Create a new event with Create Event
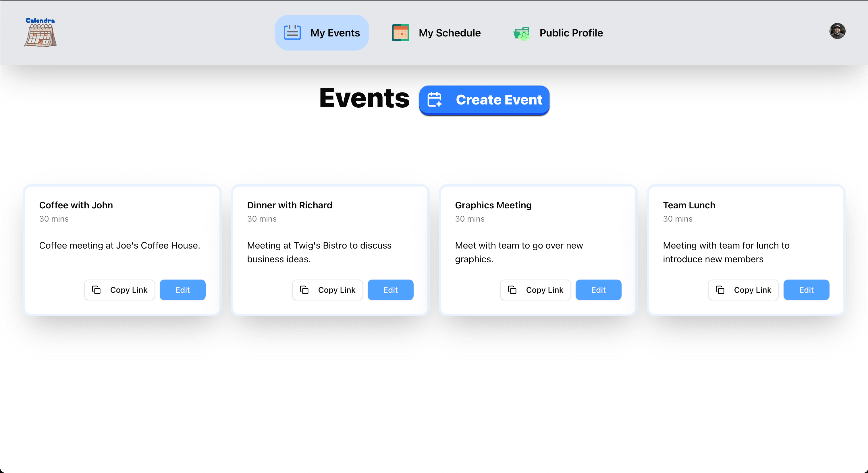The image size is (868, 473). (x=485, y=100)
